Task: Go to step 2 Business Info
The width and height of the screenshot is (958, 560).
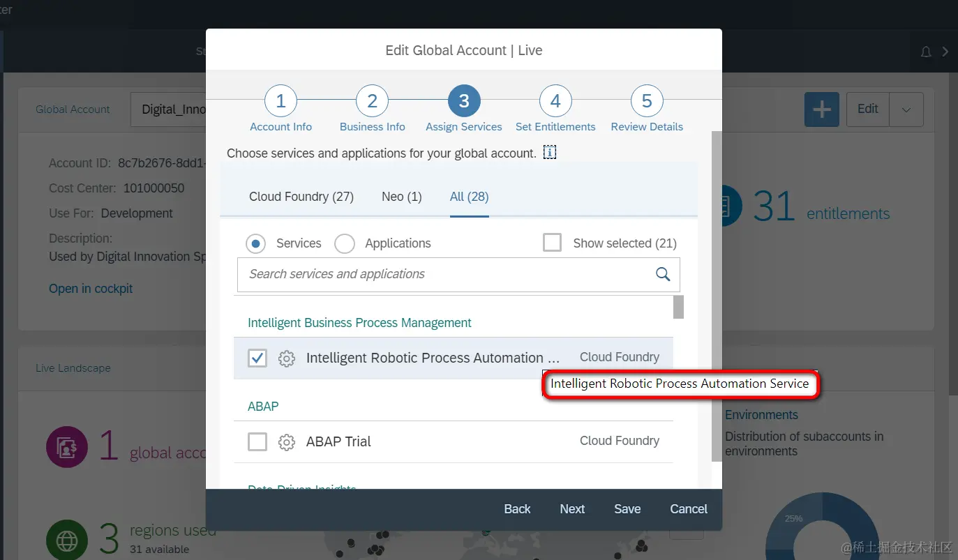Action: tap(372, 102)
